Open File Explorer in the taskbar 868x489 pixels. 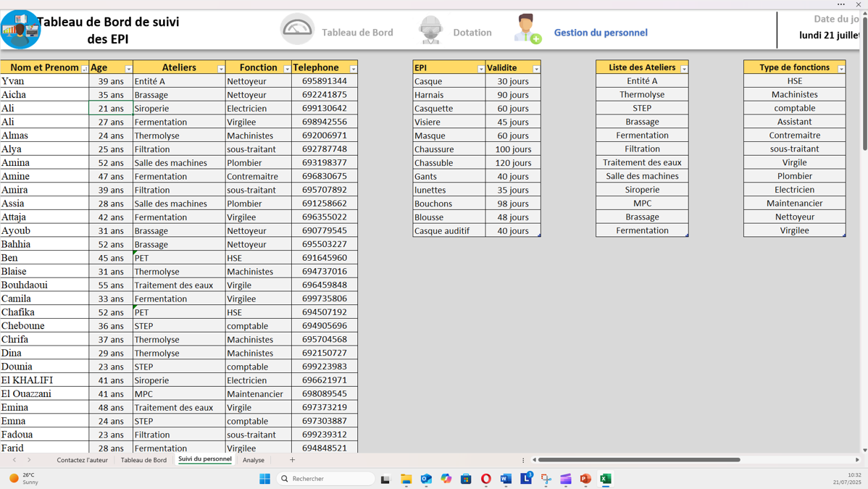point(406,479)
